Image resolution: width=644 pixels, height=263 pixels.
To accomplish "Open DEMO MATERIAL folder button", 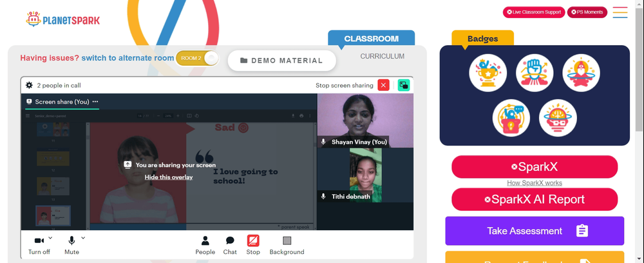I will [282, 61].
